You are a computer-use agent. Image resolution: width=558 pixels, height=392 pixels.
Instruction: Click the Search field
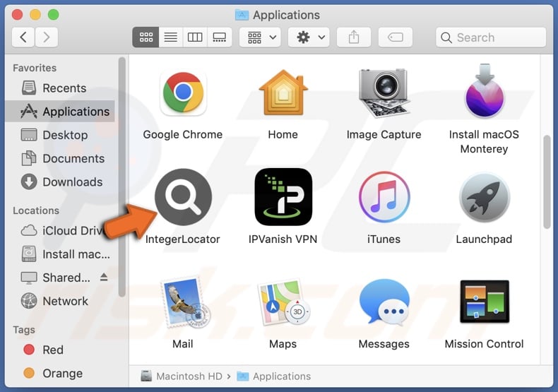(491, 37)
